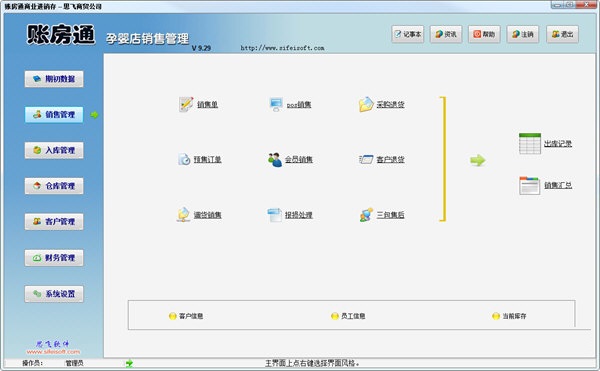Visit the http://www.sifeisoft.com header link
The width and height of the screenshot is (600, 371).
point(282,48)
